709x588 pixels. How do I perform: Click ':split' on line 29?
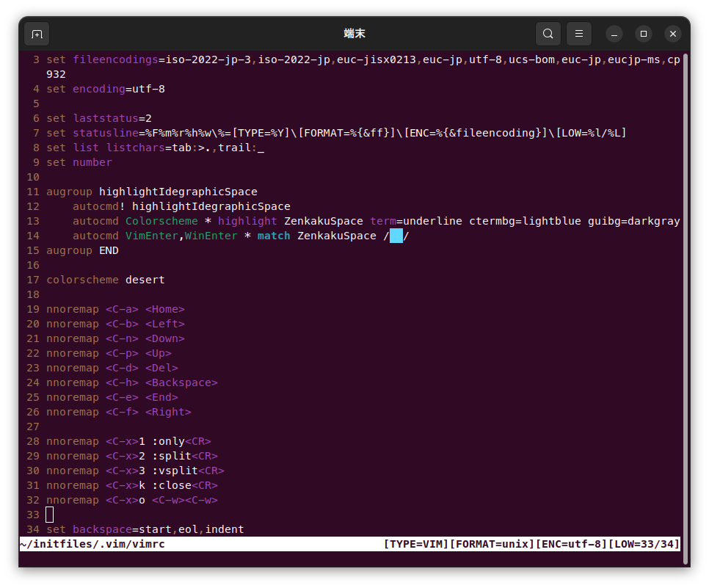172,456
